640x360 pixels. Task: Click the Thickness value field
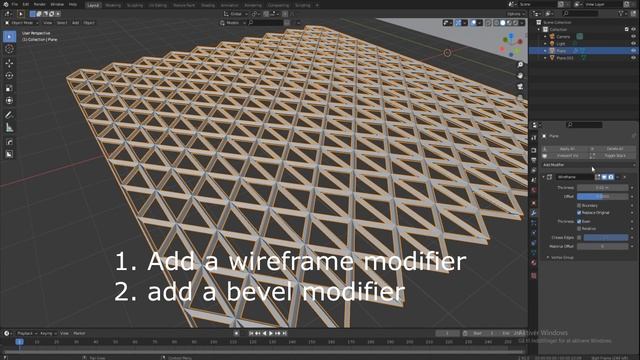pyautogui.click(x=602, y=188)
